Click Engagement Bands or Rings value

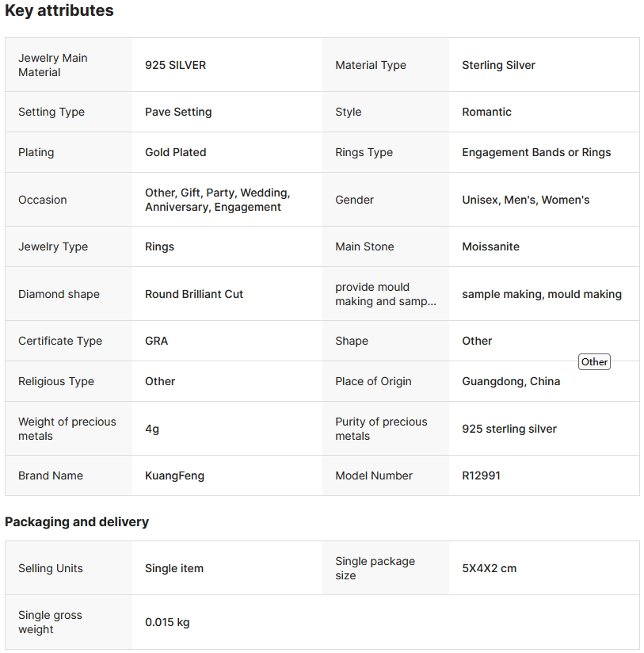tap(536, 152)
